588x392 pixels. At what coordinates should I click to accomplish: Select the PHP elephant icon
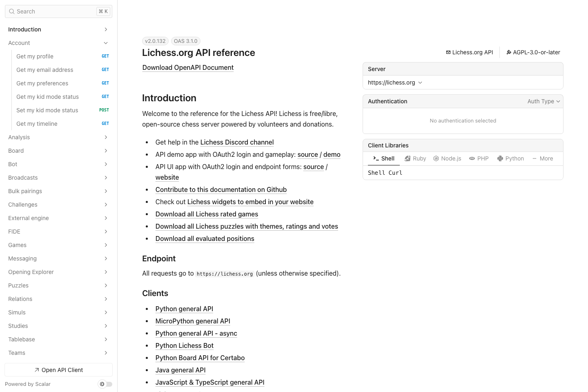(x=472, y=158)
